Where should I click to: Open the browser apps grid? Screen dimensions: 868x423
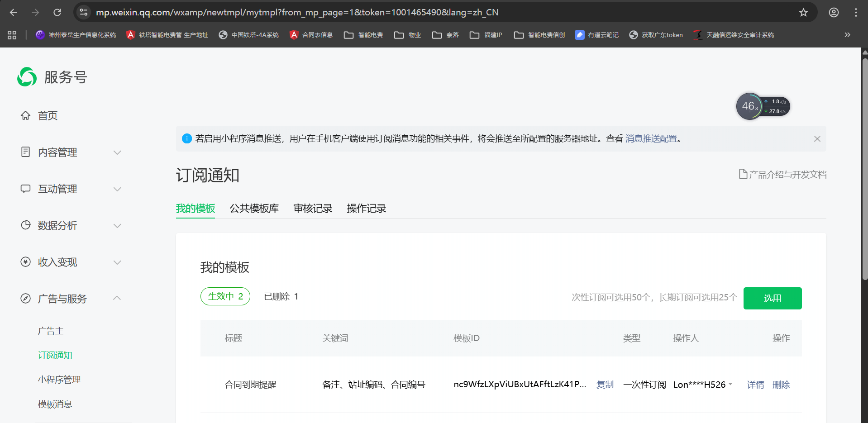pos(12,35)
